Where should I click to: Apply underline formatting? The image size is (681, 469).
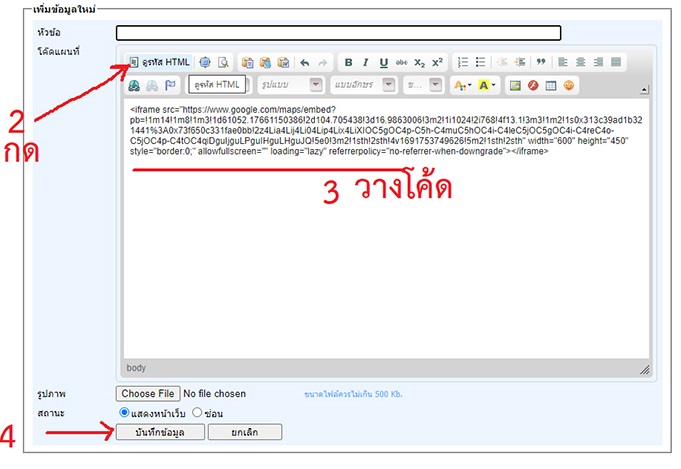coord(384,62)
